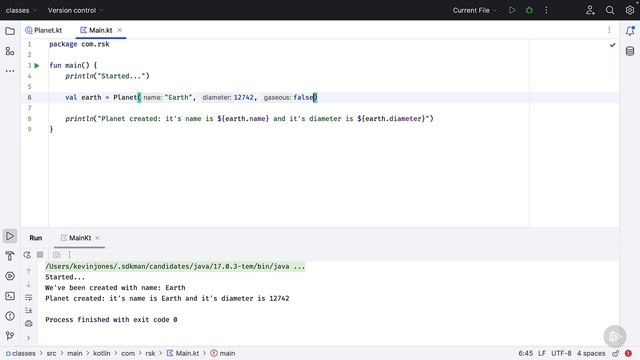Open IDE settings gear icon

coord(630,10)
